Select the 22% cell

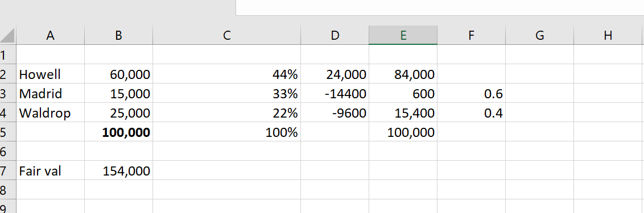227,112
